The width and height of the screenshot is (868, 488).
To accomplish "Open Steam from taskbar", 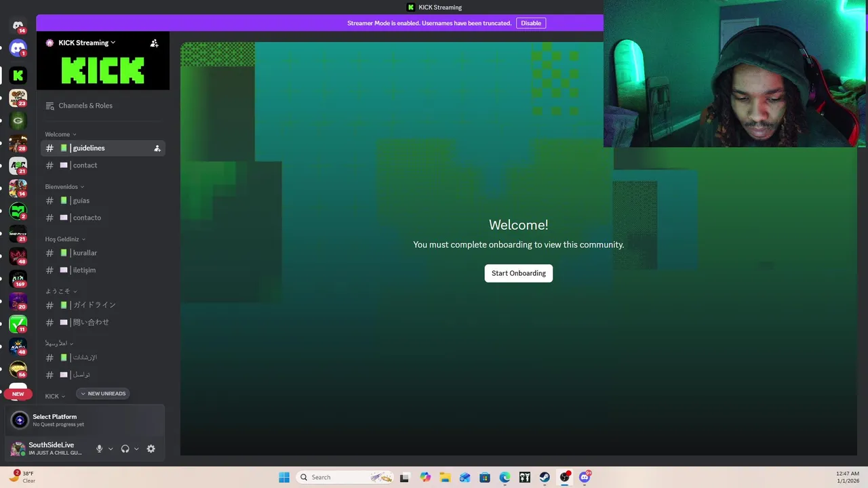I will (x=545, y=477).
